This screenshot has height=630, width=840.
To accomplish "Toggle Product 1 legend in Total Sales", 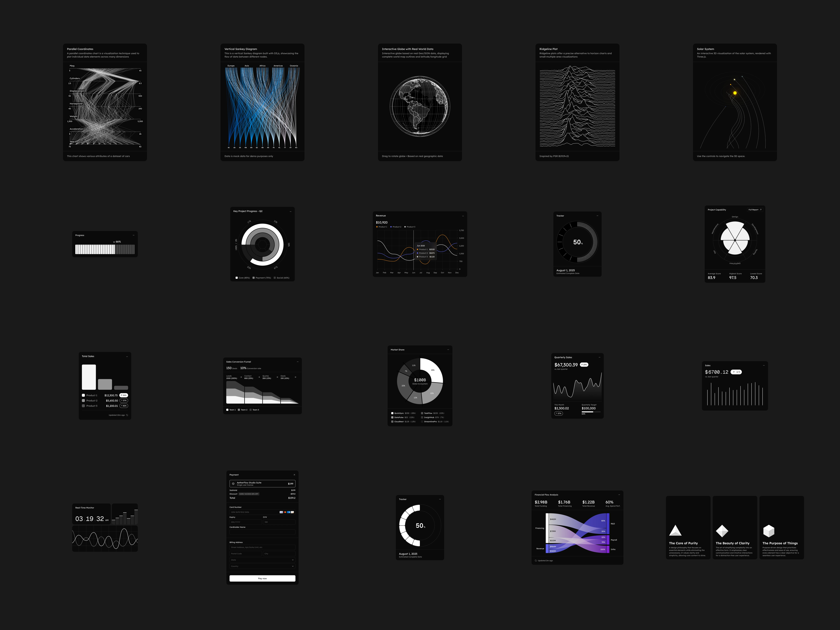I will pyautogui.click(x=90, y=395).
